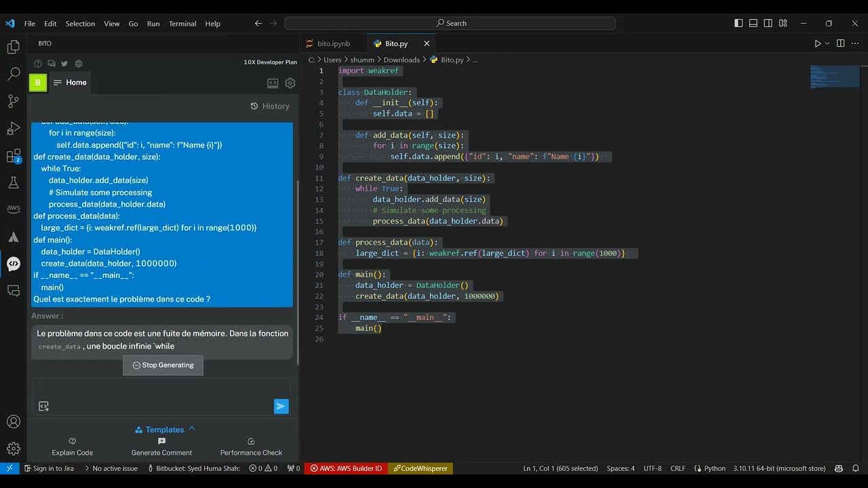The height and width of the screenshot is (488, 868).
Task: Open the Selection menu
Action: click(x=80, y=23)
